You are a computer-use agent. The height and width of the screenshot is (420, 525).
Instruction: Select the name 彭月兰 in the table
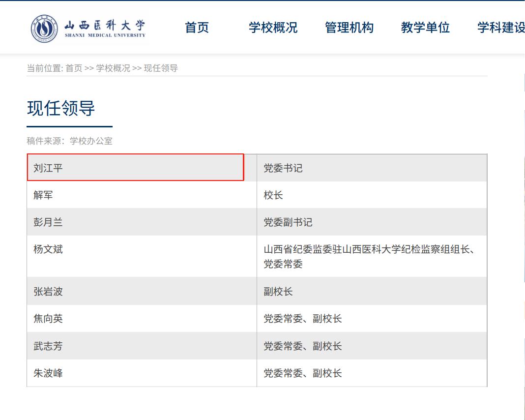pyautogui.click(x=47, y=222)
